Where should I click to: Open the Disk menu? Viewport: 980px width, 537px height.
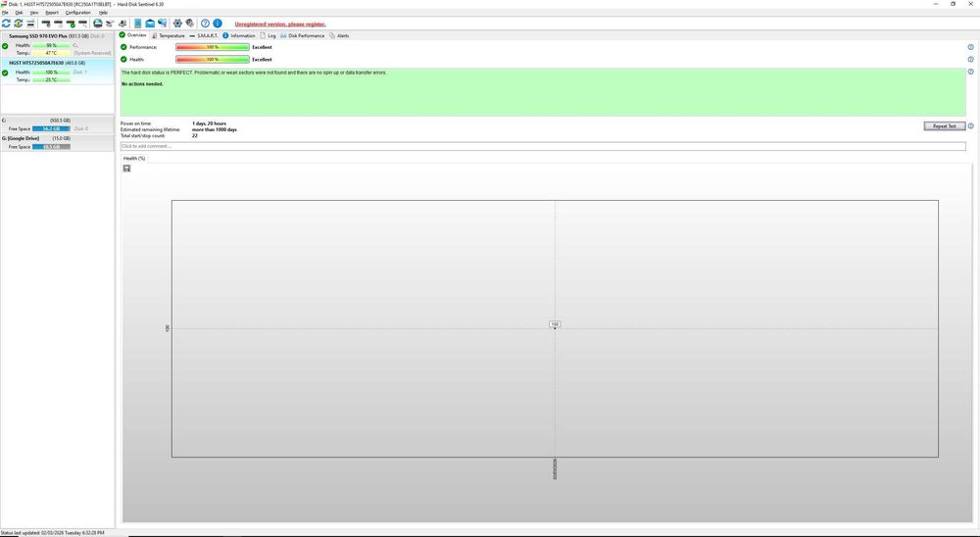19,13
